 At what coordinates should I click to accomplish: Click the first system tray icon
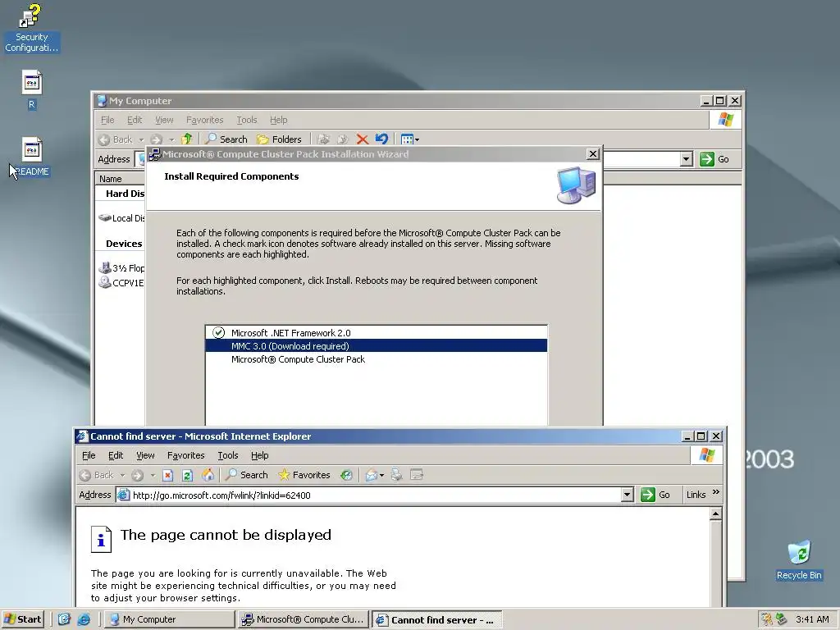[767, 619]
